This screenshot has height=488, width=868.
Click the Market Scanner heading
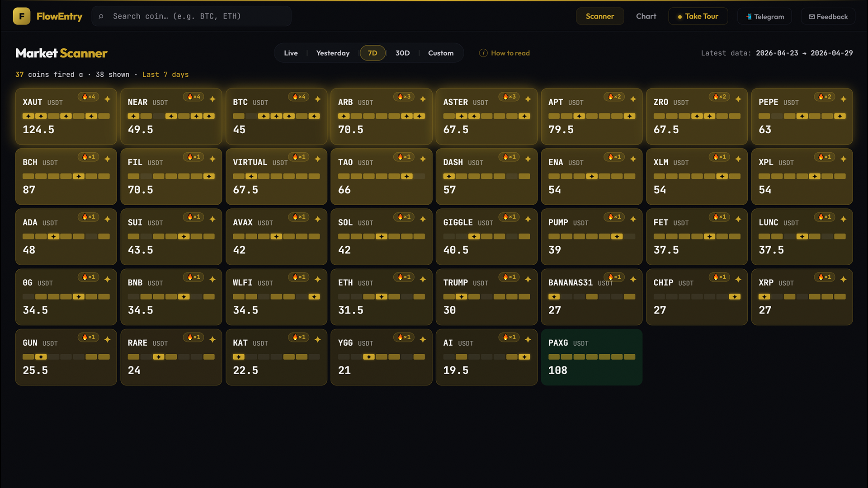[x=61, y=53]
